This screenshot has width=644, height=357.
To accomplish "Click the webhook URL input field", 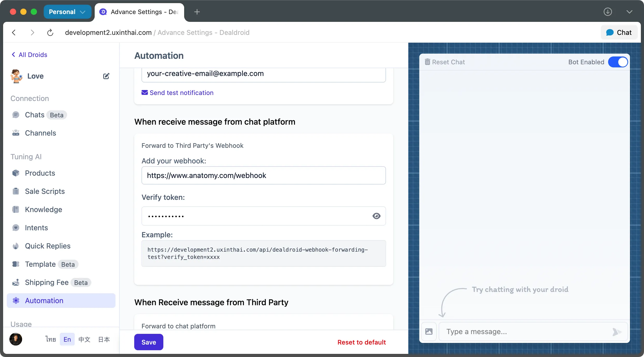I will 263,175.
